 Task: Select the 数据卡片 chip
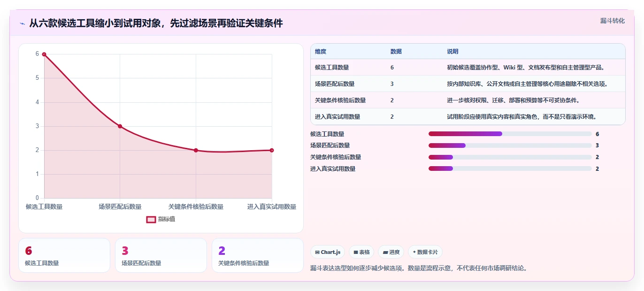tap(425, 252)
